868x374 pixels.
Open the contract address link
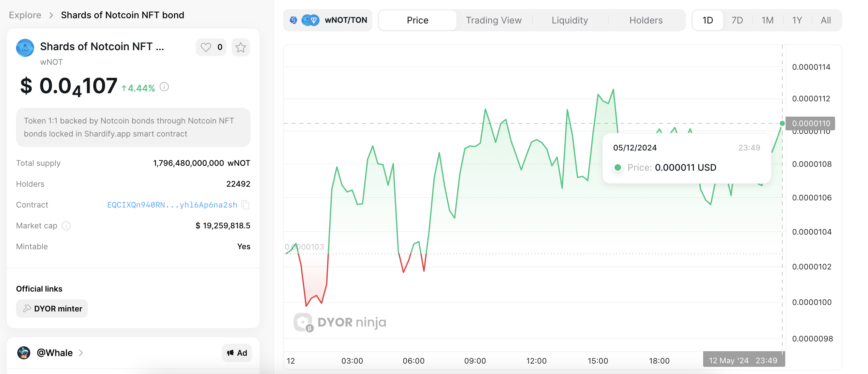[x=172, y=205]
